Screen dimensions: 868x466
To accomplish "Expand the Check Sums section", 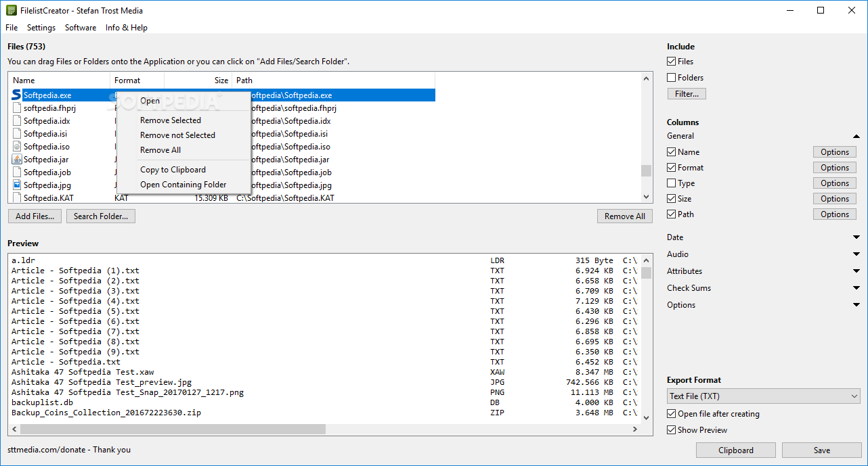I will click(856, 288).
